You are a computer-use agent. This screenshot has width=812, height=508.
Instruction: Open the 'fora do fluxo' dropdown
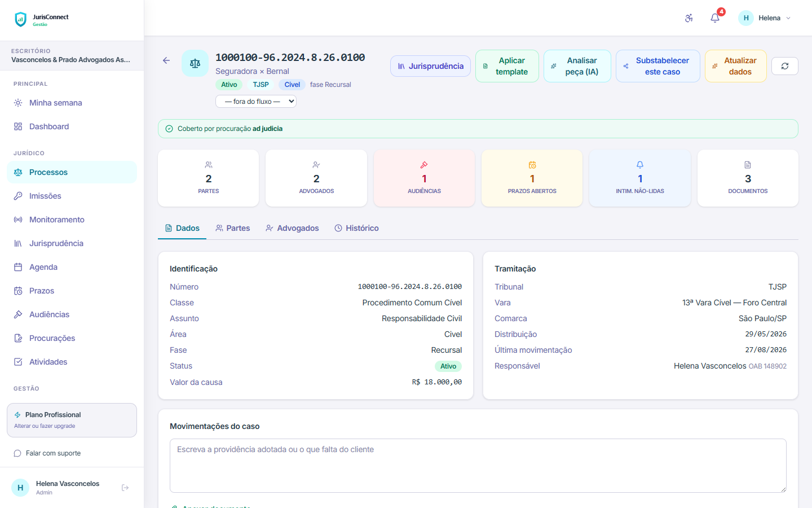pyautogui.click(x=256, y=102)
